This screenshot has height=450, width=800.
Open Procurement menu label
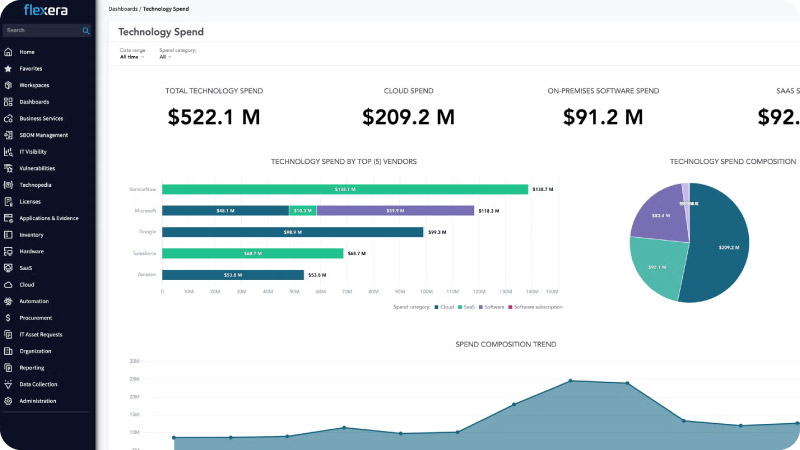click(x=36, y=318)
